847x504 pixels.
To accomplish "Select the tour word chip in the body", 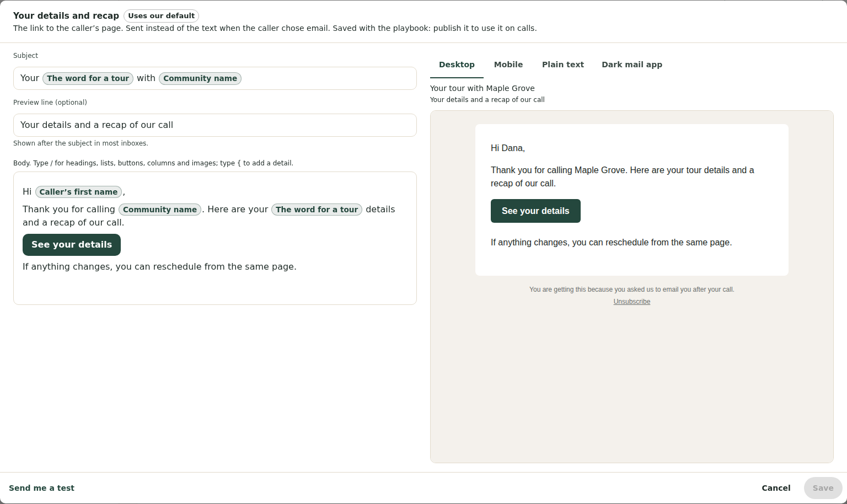I will (317, 210).
